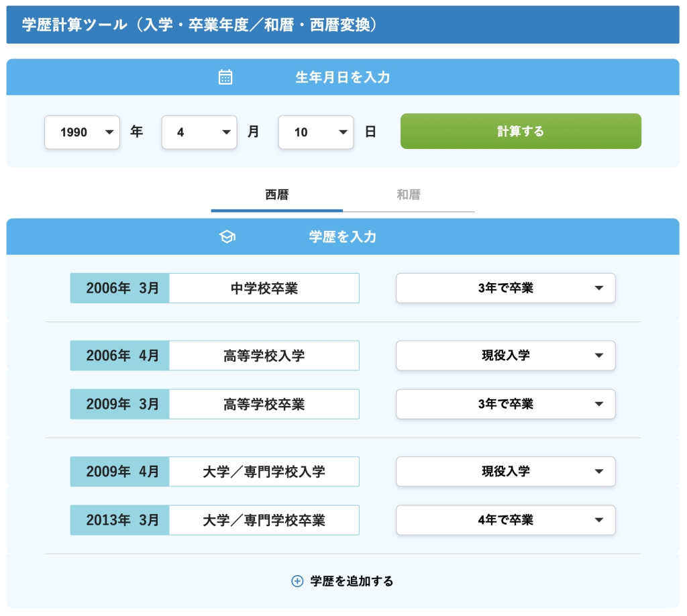Image resolution: width=687 pixels, height=616 pixels.
Task: Click the plus circle icon to add history
Action: pos(297,581)
